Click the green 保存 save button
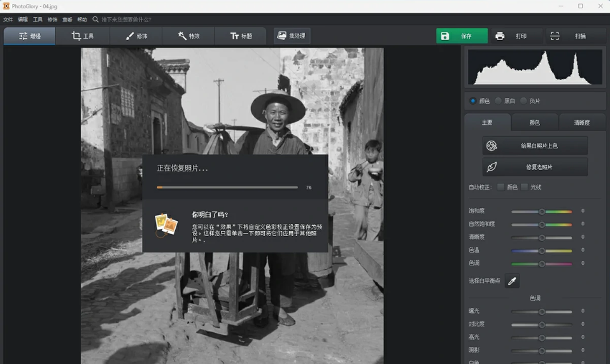610x364 pixels. tap(462, 36)
